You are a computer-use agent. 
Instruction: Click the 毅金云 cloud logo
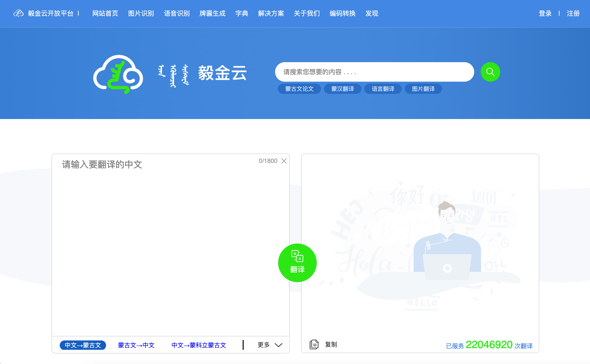pos(118,75)
